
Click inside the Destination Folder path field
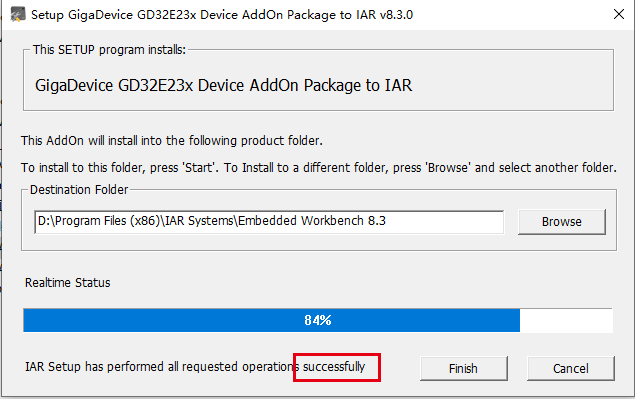tap(269, 222)
